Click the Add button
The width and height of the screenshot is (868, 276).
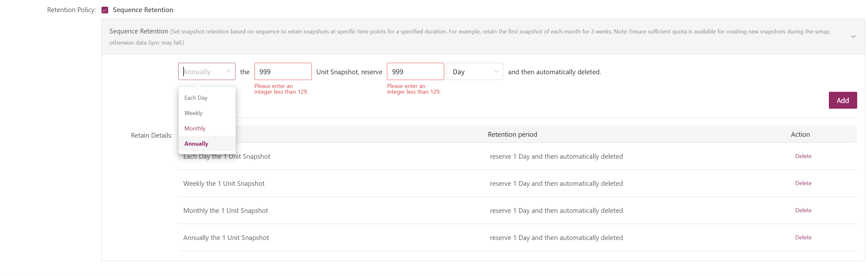(x=843, y=100)
